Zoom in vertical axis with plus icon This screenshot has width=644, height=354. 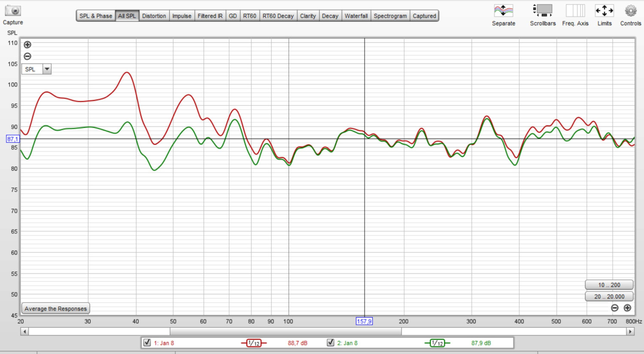click(x=27, y=45)
